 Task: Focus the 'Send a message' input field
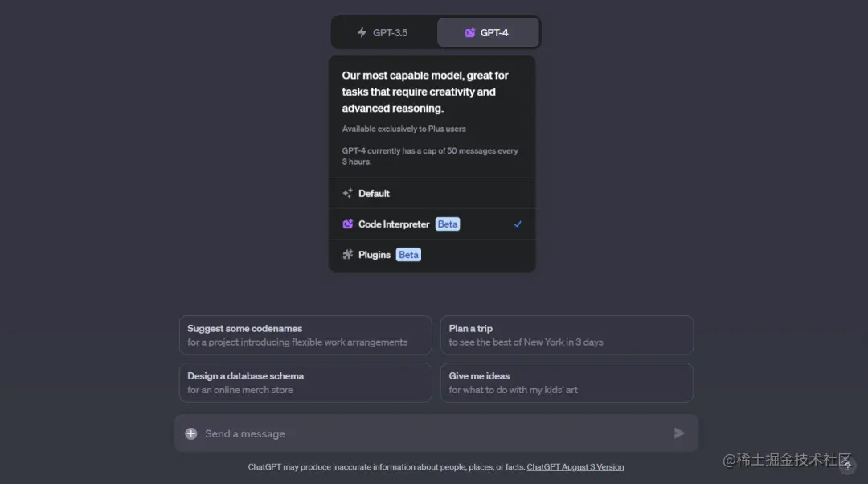click(x=435, y=433)
